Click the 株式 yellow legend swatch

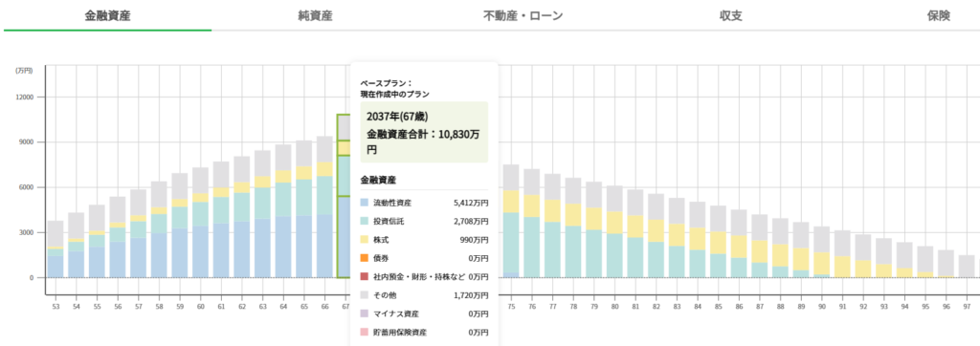click(x=365, y=239)
